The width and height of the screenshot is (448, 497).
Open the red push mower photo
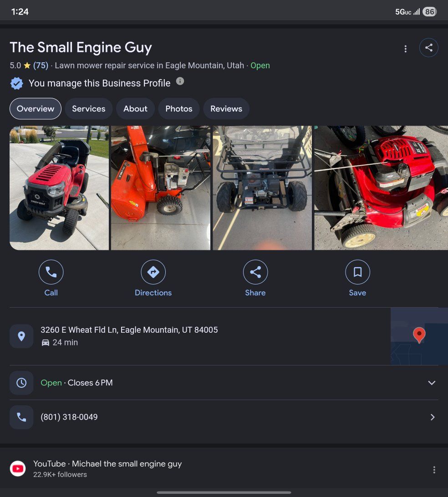point(381,188)
